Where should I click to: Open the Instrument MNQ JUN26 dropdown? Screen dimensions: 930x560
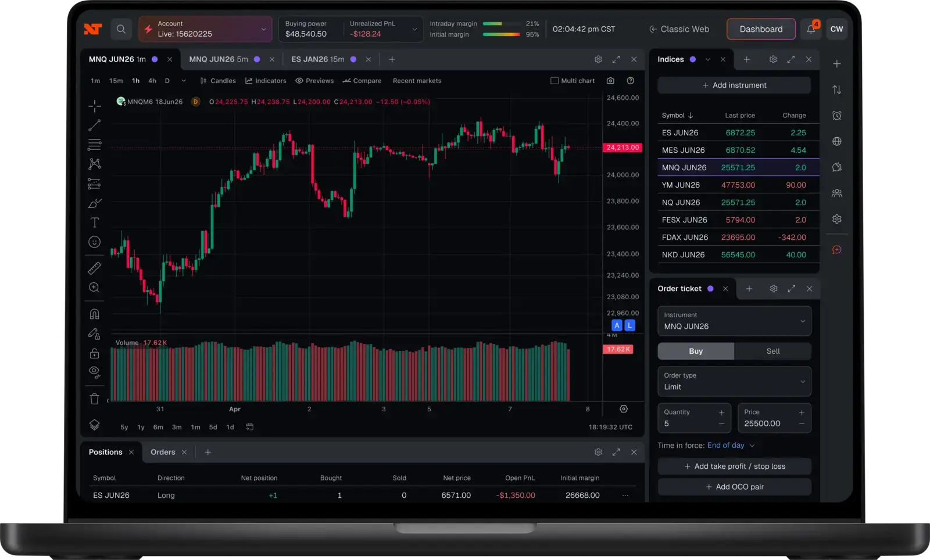[735, 321]
